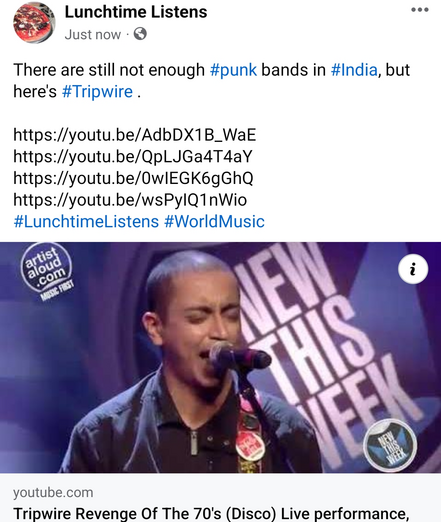
Task: Click the #LunchtimeListens hashtag
Action: click(86, 222)
